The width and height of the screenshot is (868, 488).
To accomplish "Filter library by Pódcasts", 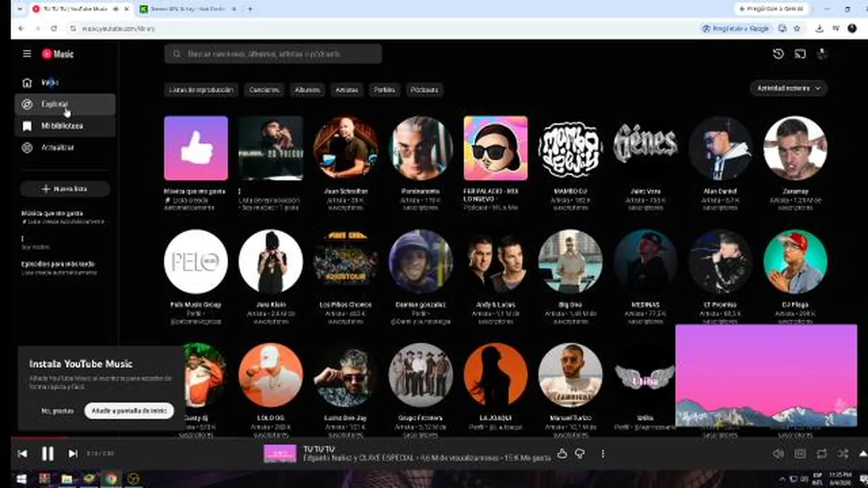I will coord(425,89).
